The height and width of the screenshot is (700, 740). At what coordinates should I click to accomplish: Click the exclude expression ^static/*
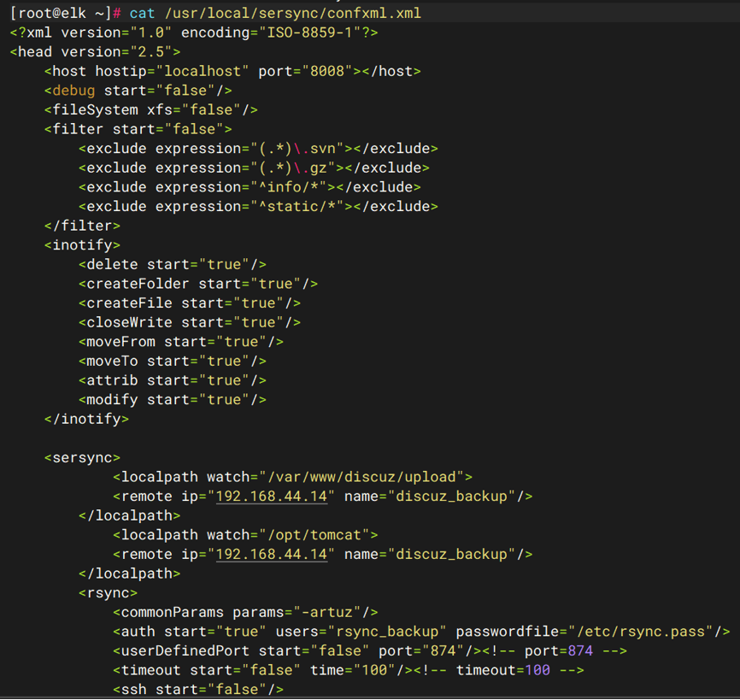[258, 207]
